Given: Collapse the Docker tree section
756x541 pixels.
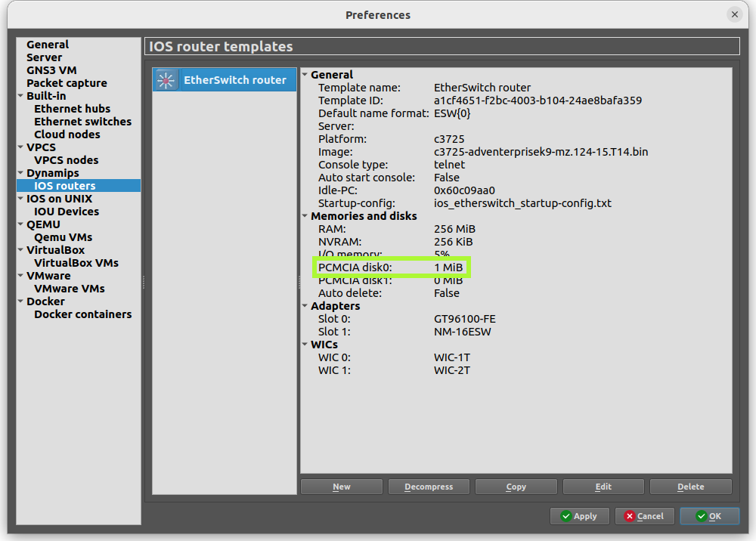Looking at the screenshot, I should (x=20, y=301).
